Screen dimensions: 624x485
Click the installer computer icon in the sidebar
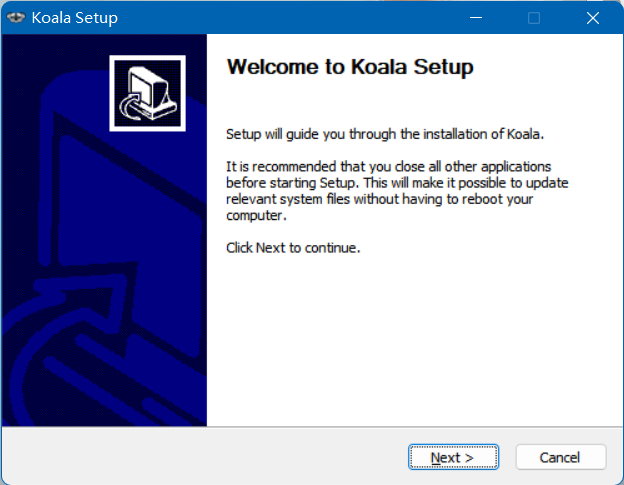pyautogui.click(x=148, y=93)
